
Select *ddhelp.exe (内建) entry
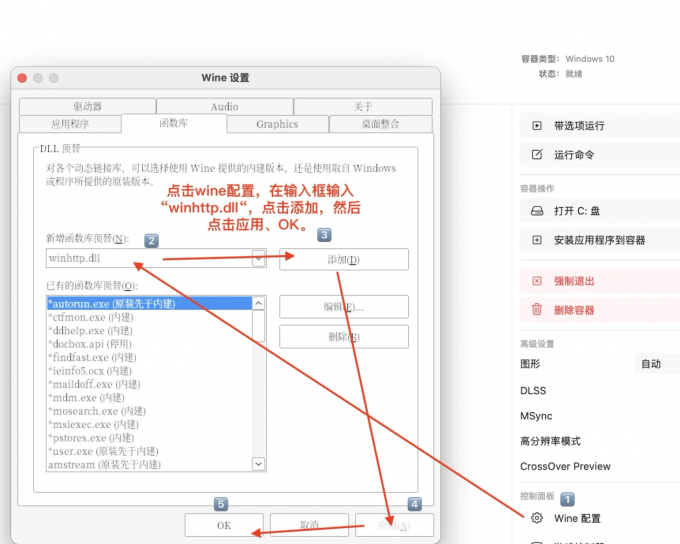[x=149, y=331]
